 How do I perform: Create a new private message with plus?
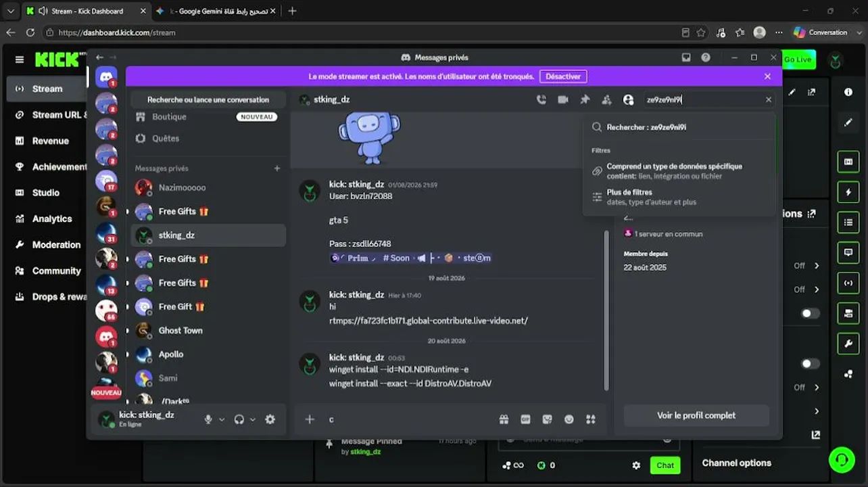(x=277, y=168)
